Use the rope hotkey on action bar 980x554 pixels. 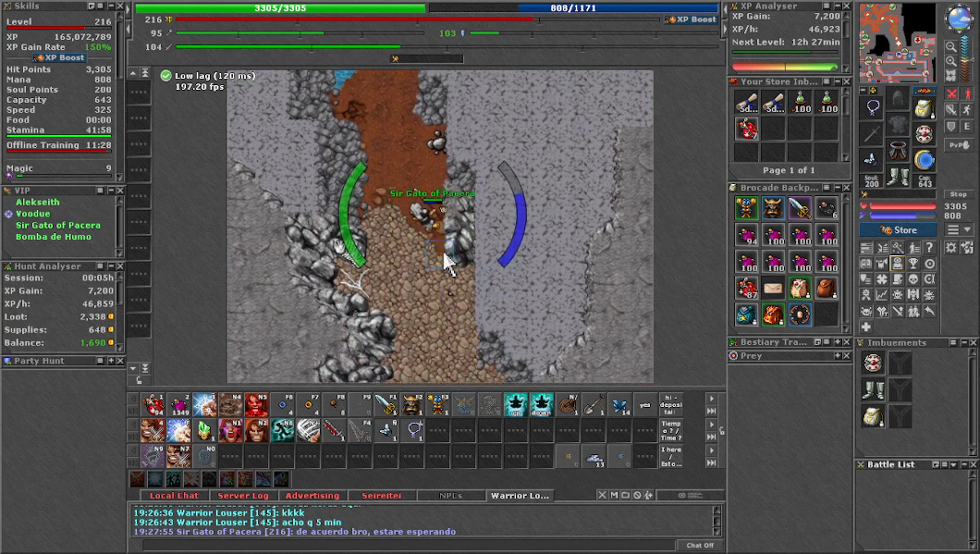(568, 404)
